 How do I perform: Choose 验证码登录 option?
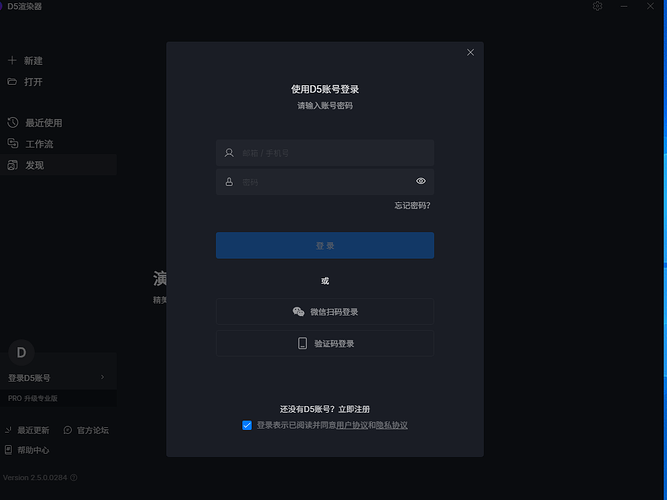tap(325, 343)
